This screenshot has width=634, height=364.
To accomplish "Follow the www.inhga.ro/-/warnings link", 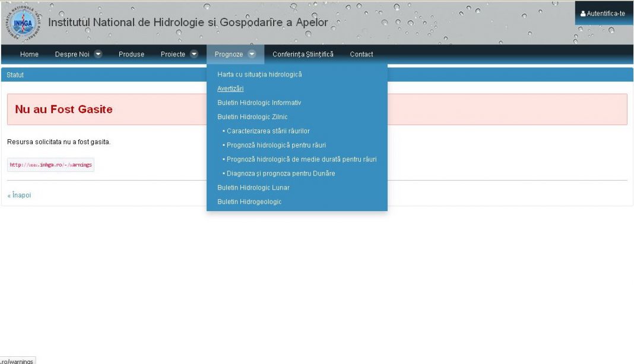I will point(50,165).
